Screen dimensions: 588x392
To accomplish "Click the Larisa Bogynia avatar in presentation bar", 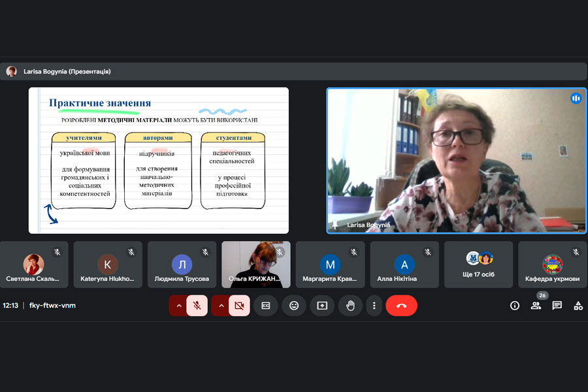I will tap(12, 71).
